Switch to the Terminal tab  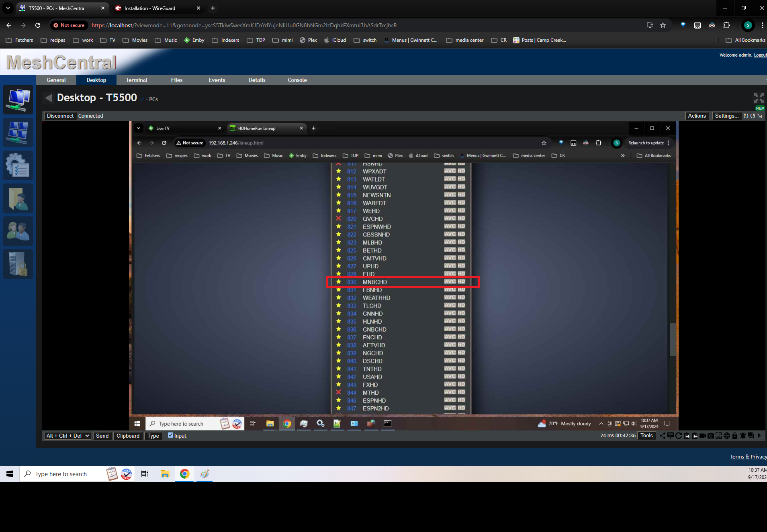[x=137, y=80]
